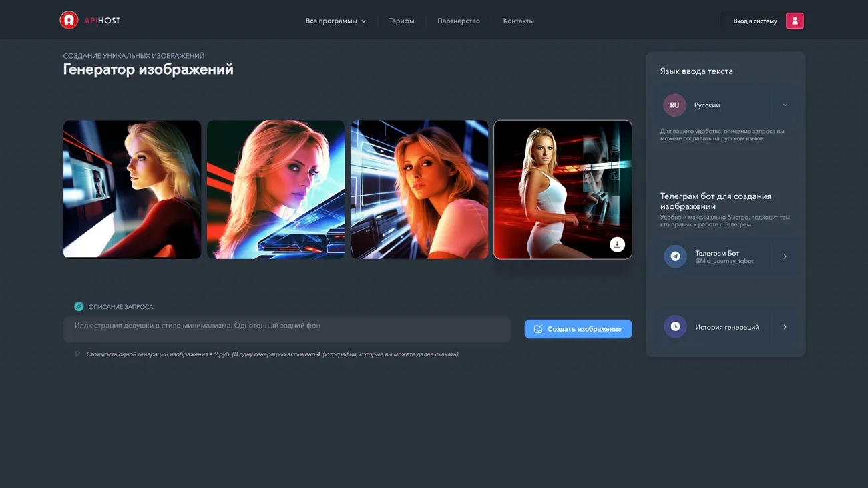Open the Партнерство menu item
The image size is (868, 488).
point(458,21)
